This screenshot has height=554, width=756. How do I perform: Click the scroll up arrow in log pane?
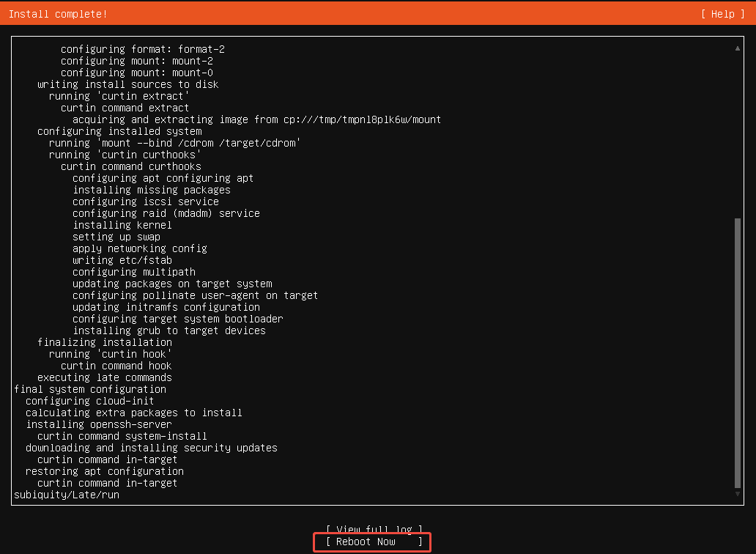(737, 48)
